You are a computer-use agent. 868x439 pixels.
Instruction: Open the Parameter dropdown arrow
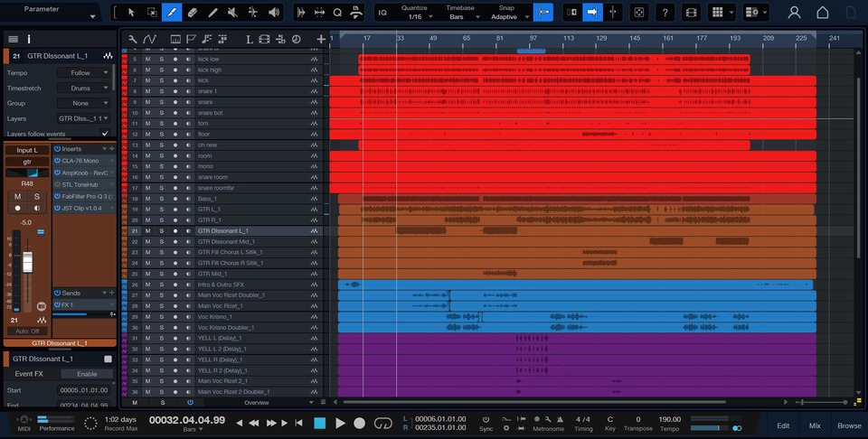(92, 17)
